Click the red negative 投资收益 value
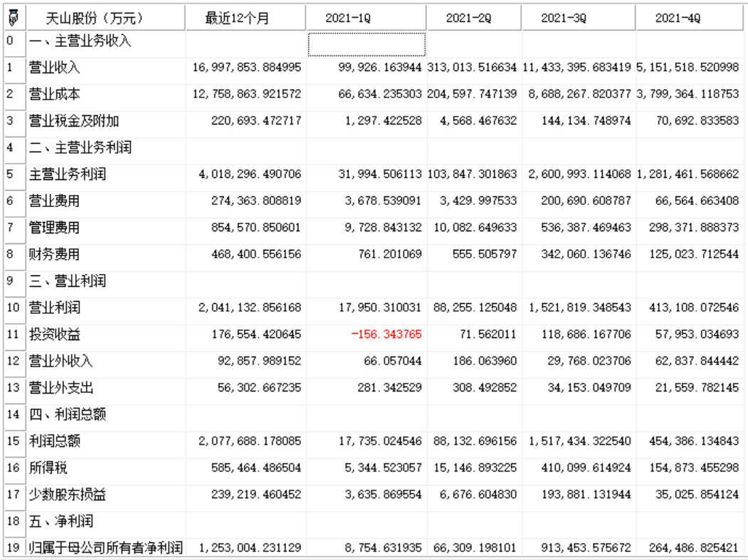748x560 pixels. point(386,335)
